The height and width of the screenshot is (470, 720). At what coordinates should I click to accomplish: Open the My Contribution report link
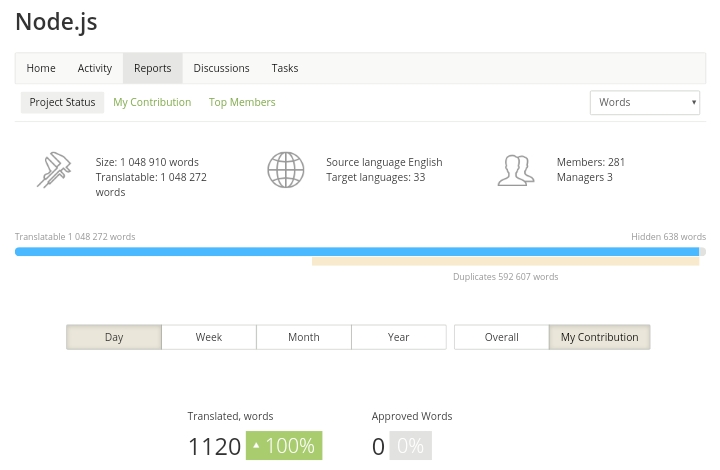[152, 102]
